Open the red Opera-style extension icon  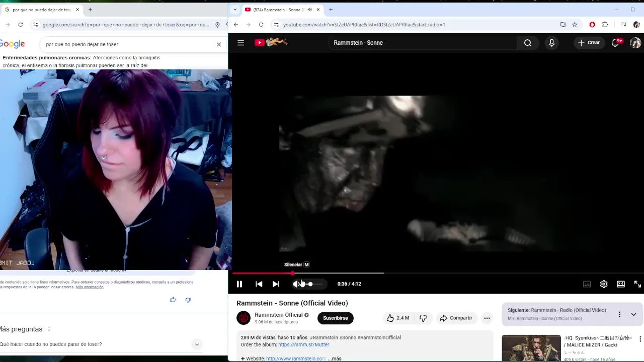(592, 25)
